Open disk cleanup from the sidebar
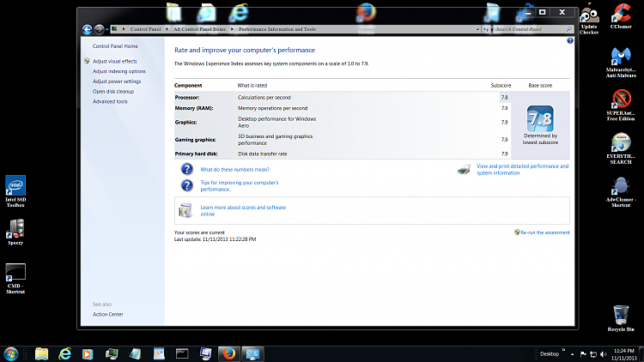Viewport: 644px width, 362px height. pyautogui.click(x=113, y=92)
